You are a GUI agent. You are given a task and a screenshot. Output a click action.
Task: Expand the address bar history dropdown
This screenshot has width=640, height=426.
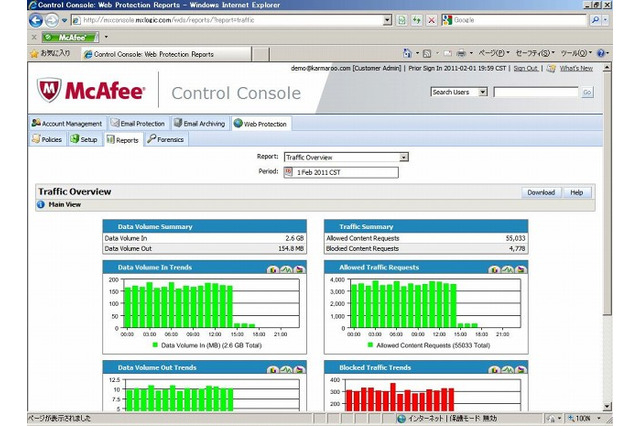point(387,20)
